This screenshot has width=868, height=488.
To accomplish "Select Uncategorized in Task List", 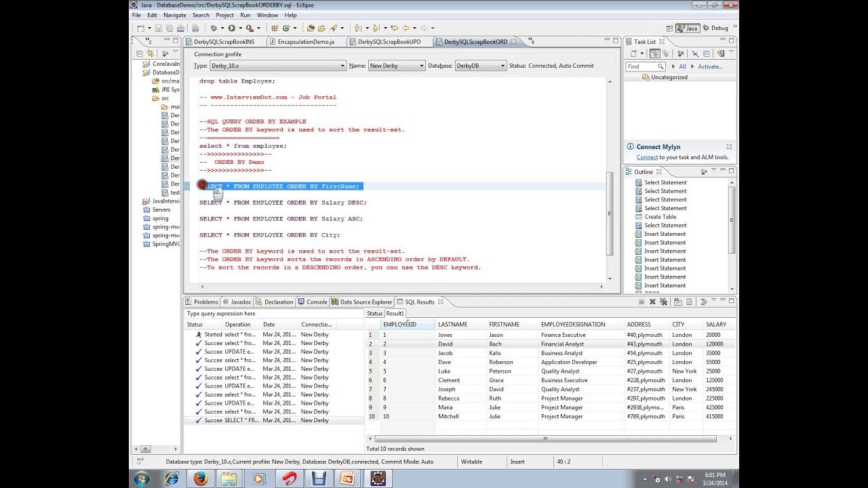I will click(x=669, y=77).
